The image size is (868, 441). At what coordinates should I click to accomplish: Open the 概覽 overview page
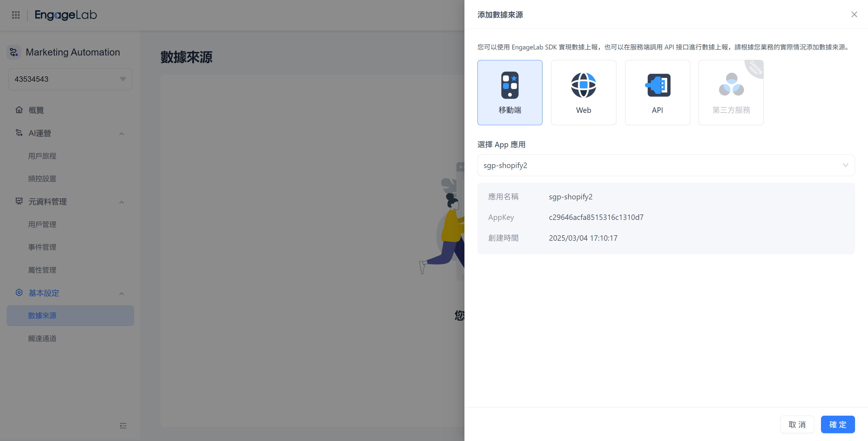click(x=37, y=110)
